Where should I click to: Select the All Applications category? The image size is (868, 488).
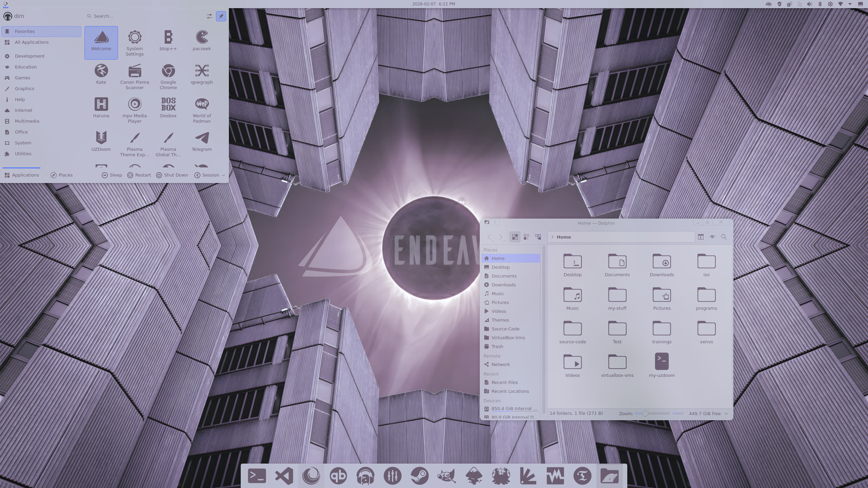click(31, 42)
